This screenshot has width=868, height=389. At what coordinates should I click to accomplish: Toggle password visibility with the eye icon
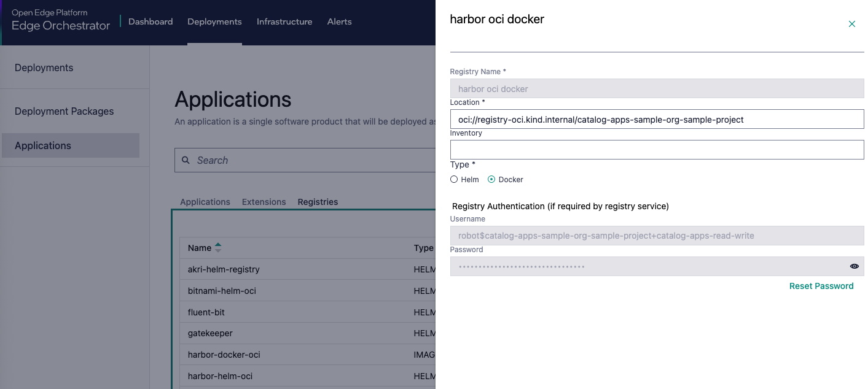854,266
